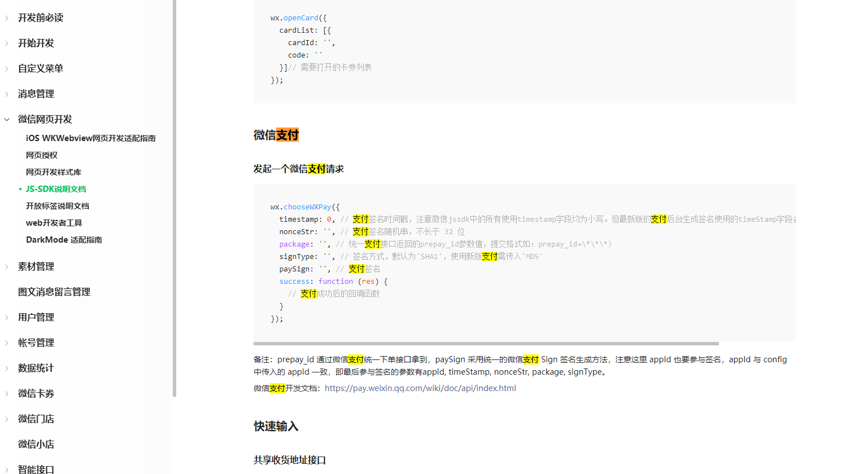Click the package code line
This screenshot has height=474, width=868.
[x=446, y=244]
